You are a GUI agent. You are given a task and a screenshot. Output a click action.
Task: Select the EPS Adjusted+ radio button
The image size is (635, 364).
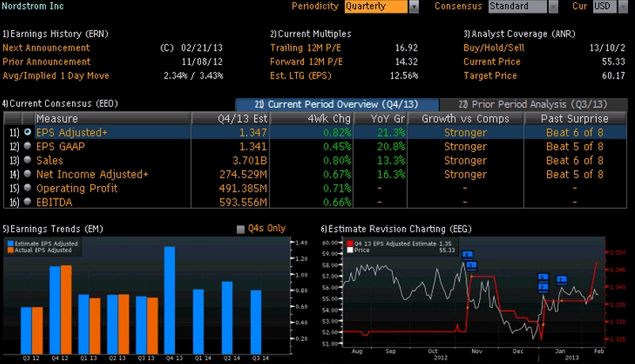pos(28,132)
